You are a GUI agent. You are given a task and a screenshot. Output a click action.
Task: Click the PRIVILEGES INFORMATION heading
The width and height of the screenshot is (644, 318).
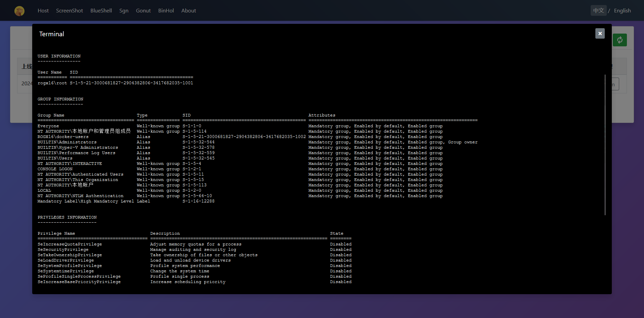pyautogui.click(x=67, y=217)
